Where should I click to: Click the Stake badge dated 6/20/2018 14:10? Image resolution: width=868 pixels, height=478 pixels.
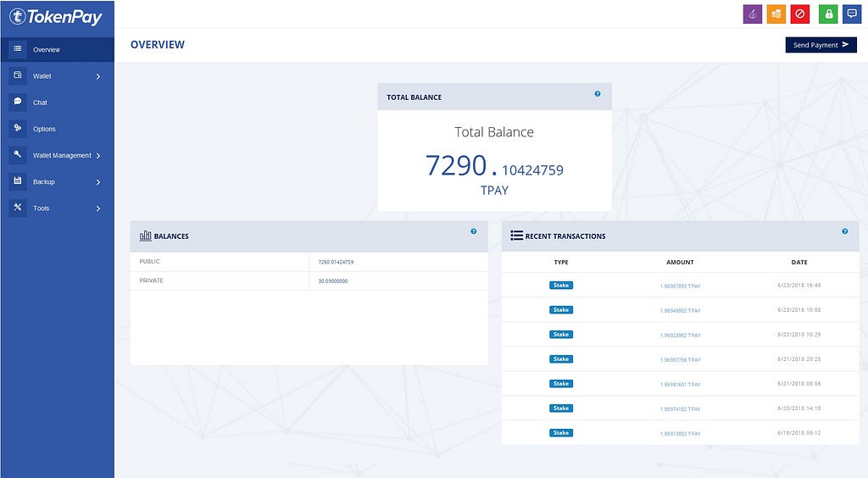click(561, 409)
